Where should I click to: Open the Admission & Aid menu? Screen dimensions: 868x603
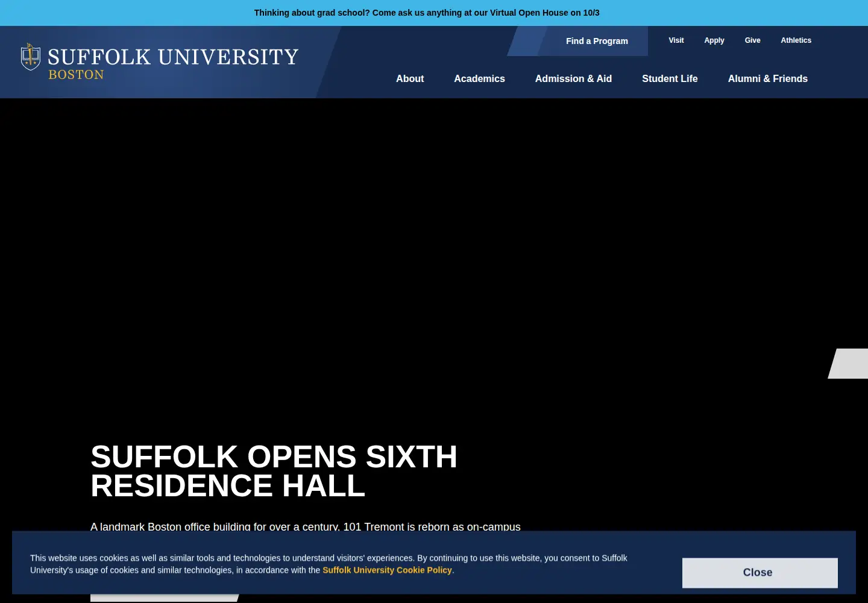573,78
